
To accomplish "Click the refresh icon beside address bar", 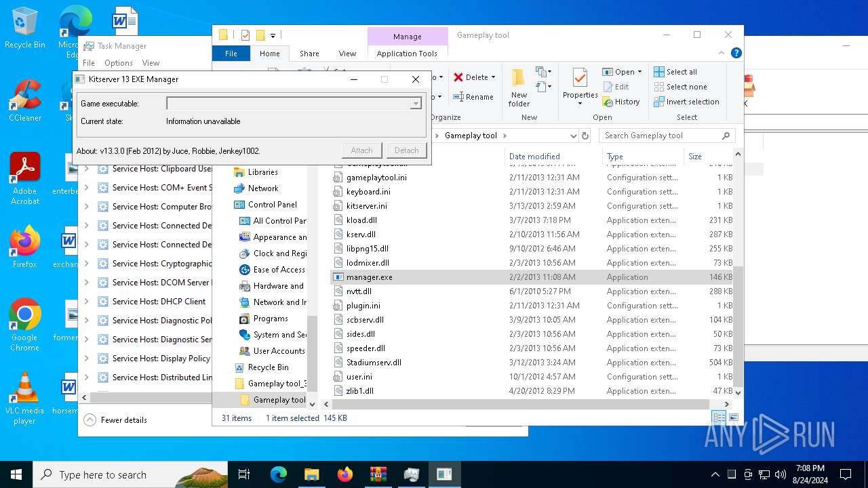I will (587, 136).
